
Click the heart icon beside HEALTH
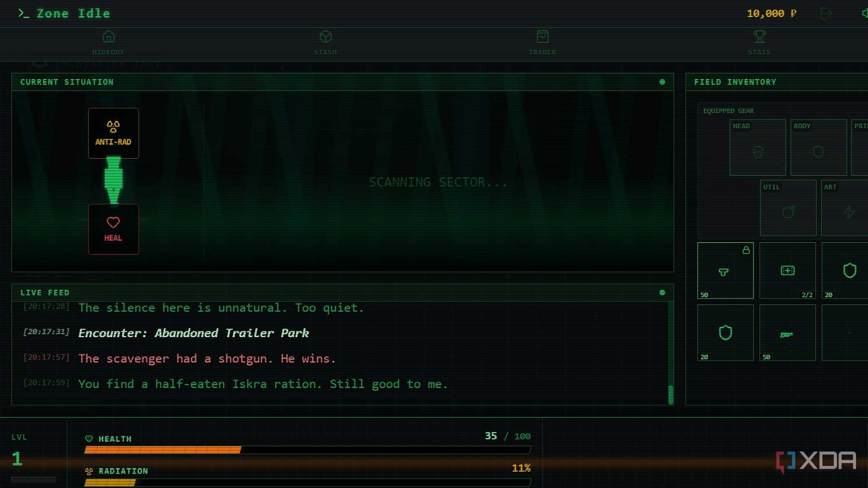[89, 439]
